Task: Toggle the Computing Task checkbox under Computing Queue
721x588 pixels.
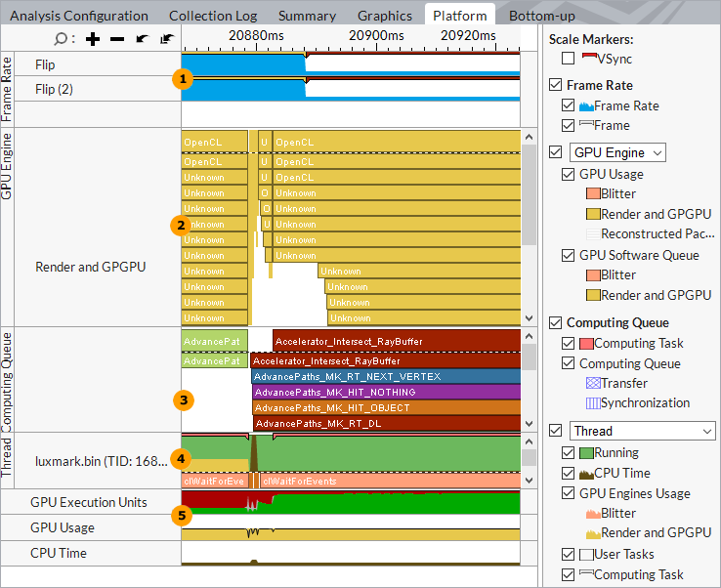Action: click(x=569, y=344)
